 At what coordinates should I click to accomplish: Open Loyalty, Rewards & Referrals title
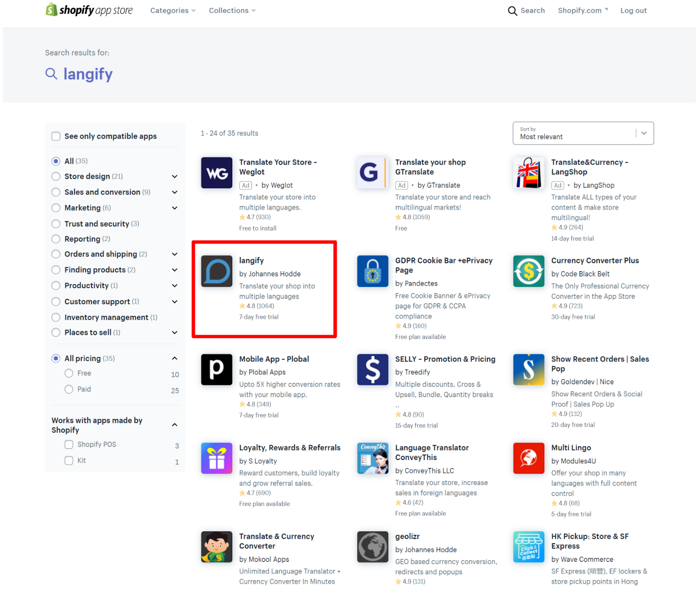[290, 448]
